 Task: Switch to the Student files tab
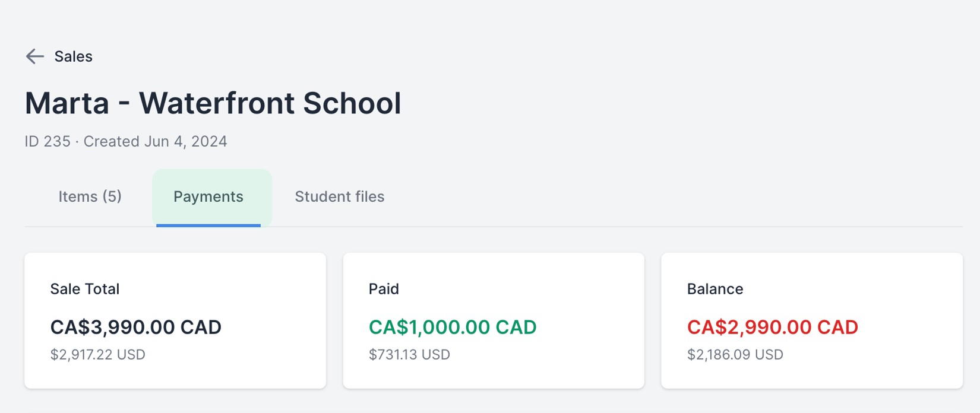point(339,196)
